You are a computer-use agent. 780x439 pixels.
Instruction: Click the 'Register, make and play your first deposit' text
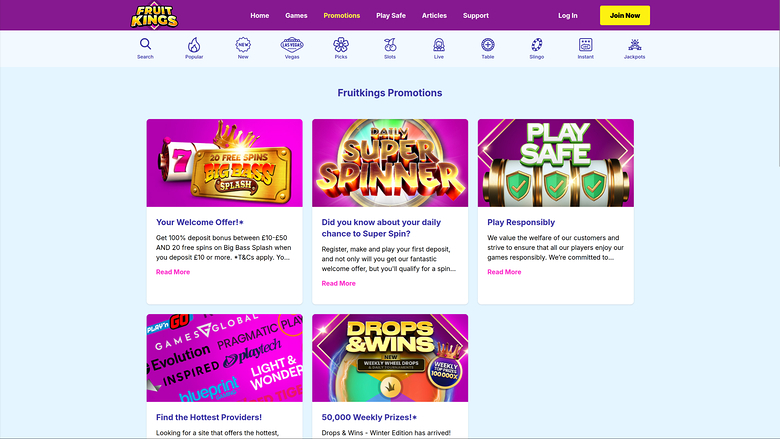coord(389,259)
